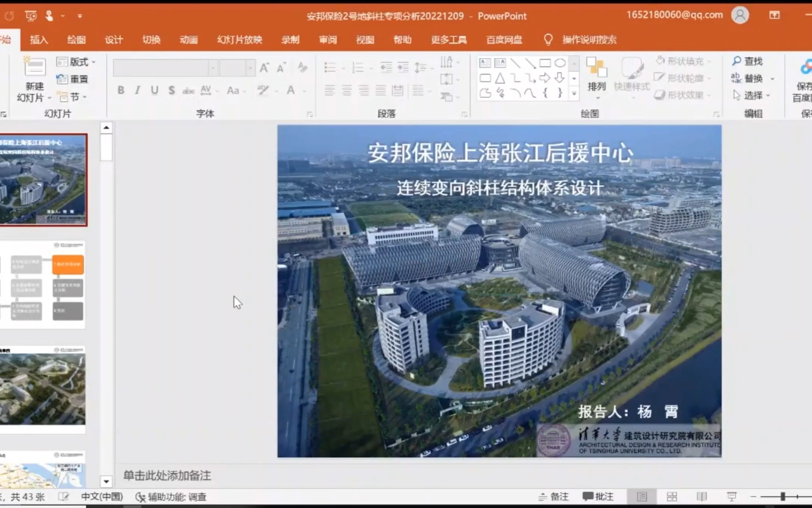Screen dimensions: 812x508
Task: Toggle Center alignment for paragraph
Action: (346, 90)
